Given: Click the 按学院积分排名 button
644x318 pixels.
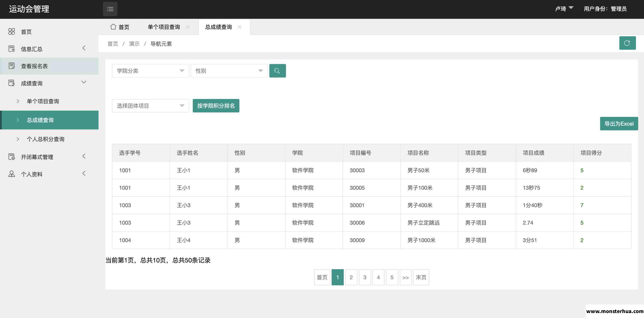Looking at the screenshot, I should click(x=216, y=106).
